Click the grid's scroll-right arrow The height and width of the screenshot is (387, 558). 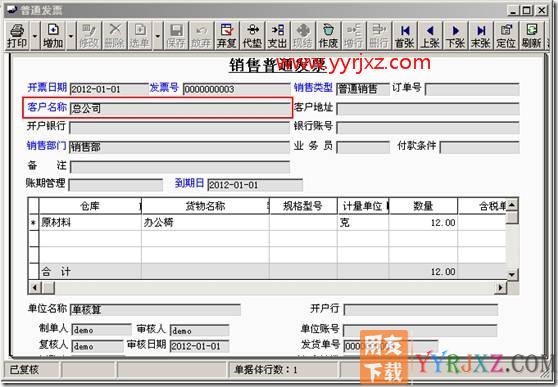tap(500, 287)
